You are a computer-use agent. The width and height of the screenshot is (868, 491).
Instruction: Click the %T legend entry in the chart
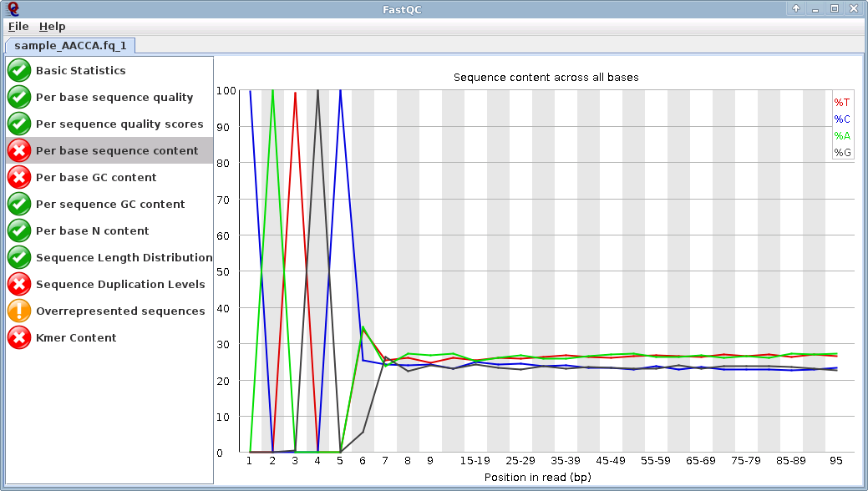tap(841, 102)
